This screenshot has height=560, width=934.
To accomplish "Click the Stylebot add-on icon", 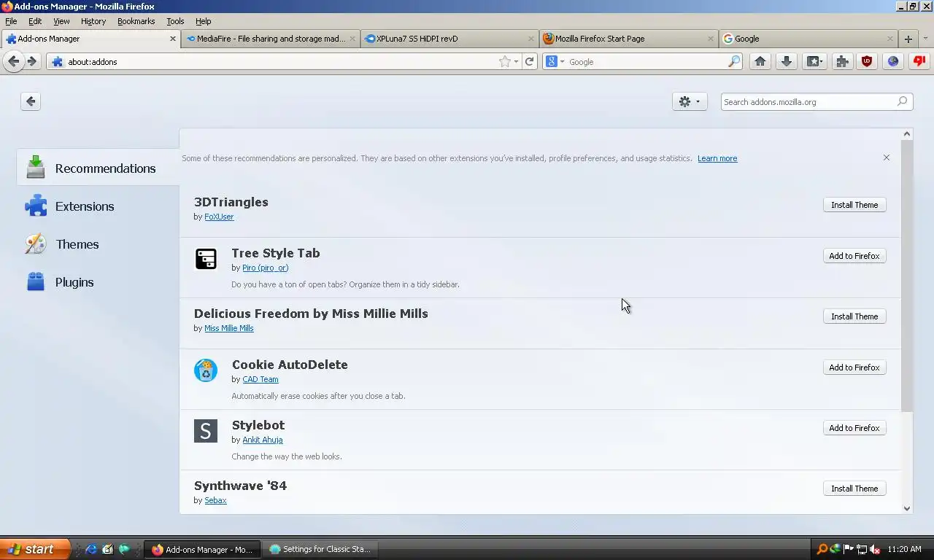I will [206, 431].
